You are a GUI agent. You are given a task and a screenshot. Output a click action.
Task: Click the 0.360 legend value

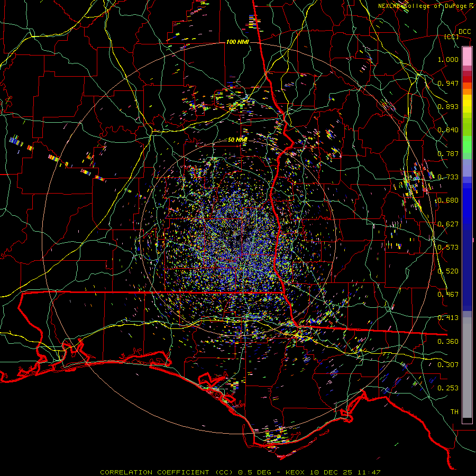click(x=448, y=342)
